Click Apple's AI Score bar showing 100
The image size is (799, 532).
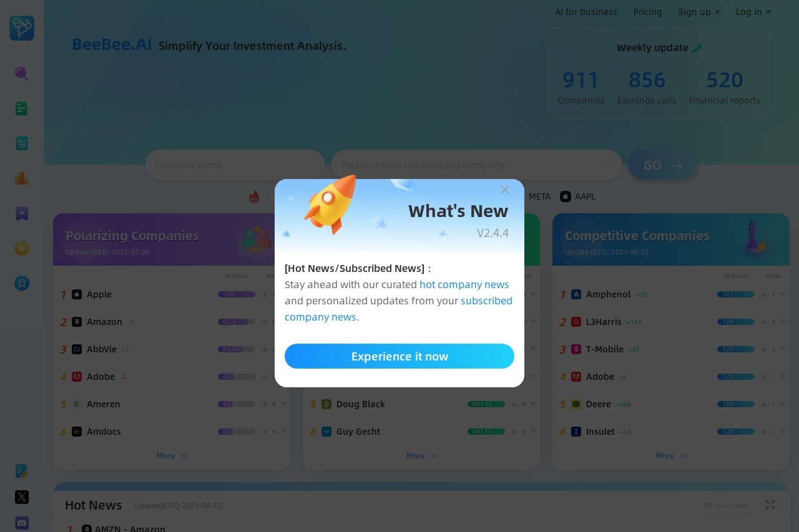click(x=237, y=294)
